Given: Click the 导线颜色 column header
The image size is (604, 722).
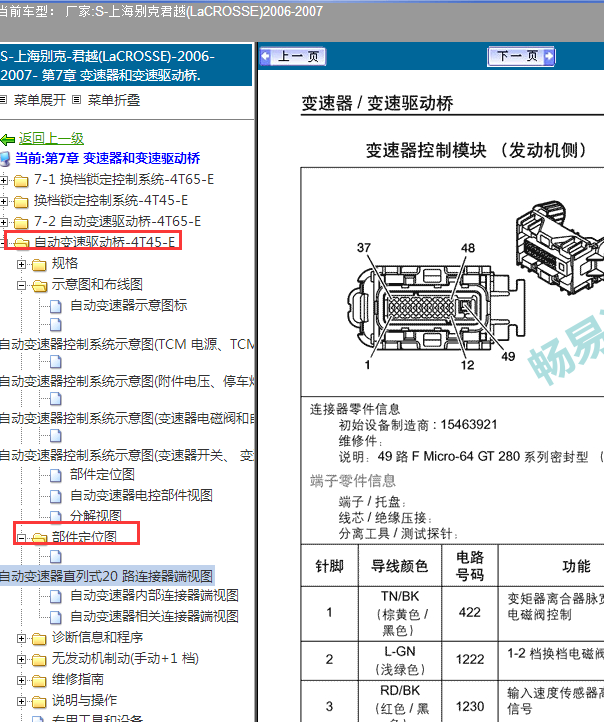Looking at the screenshot, I should click(x=400, y=565).
